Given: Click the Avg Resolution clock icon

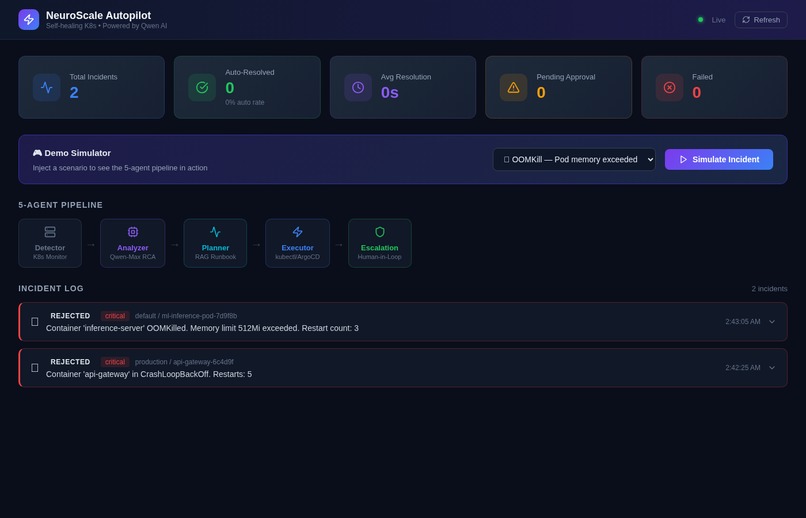Looking at the screenshot, I should pyautogui.click(x=358, y=87).
